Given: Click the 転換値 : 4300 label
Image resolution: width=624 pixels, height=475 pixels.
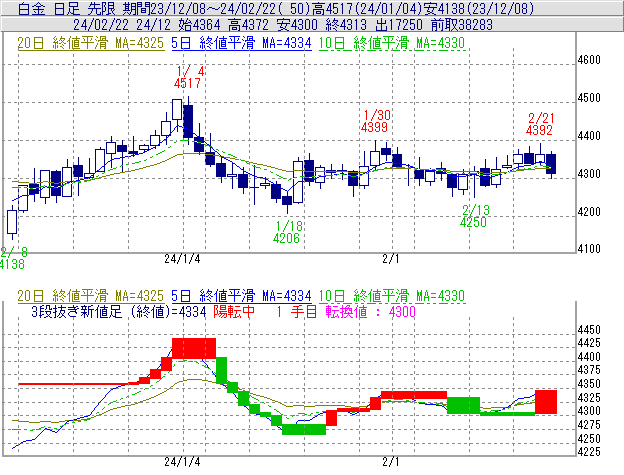Looking at the screenshot, I should click(370, 311).
